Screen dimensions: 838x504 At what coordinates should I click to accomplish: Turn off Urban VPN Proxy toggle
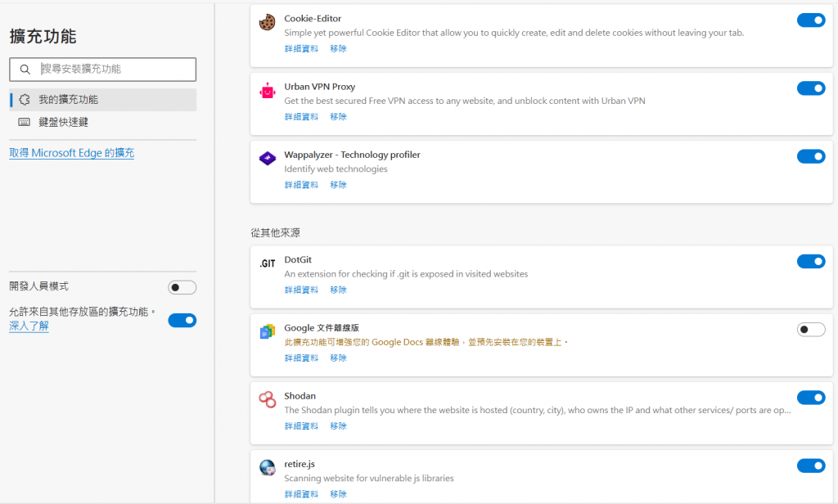[811, 88]
